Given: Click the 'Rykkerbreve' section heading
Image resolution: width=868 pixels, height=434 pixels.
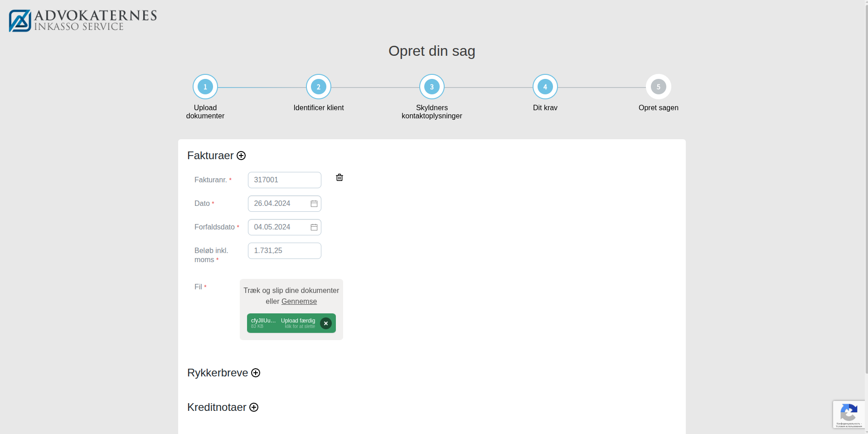Looking at the screenshot, I should 218,373.
